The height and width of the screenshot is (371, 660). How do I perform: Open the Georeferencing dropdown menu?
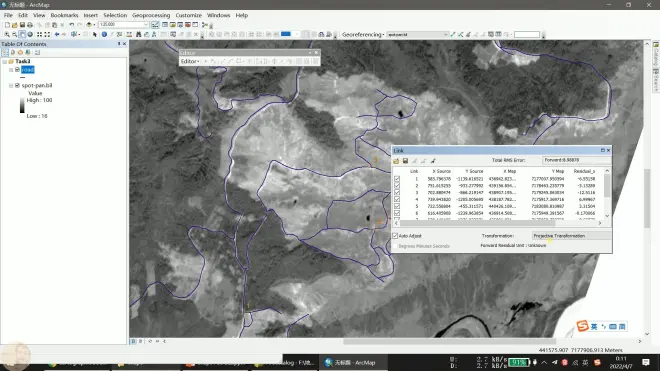click(x=363, y=35)
